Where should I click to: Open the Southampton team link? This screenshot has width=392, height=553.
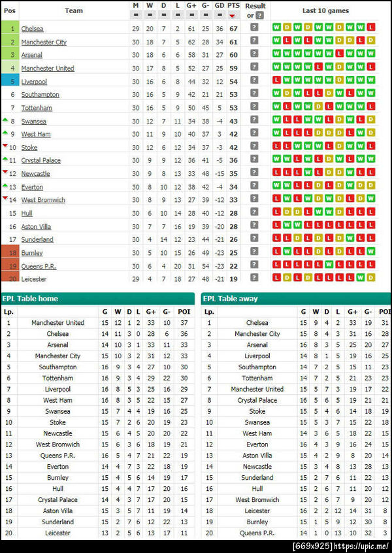[40, 94]
